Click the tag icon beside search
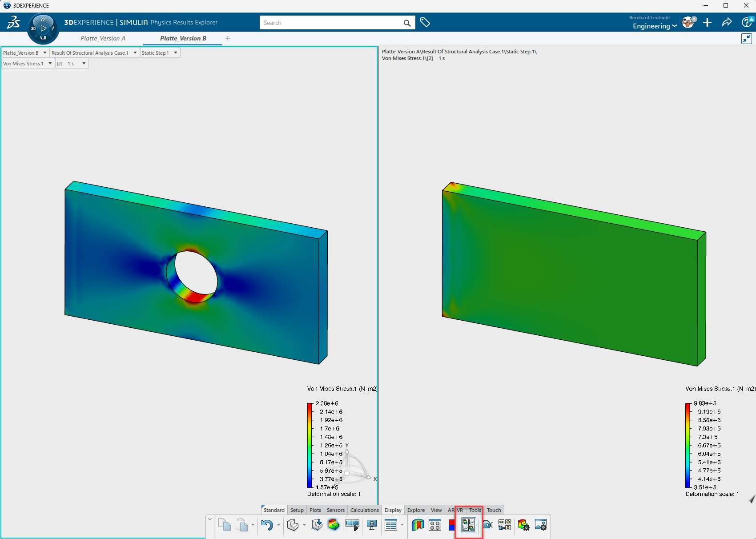This screenshot has height=539, width=756. tap(425, 23)
